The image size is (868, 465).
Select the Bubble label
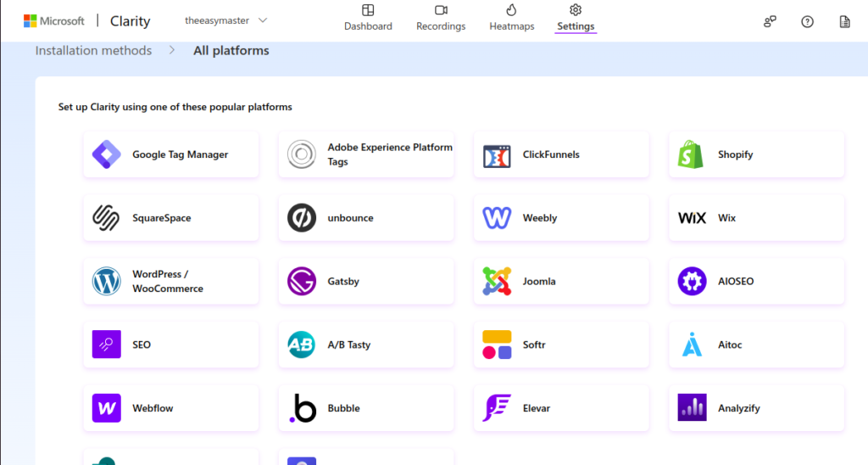pos(344,408)
